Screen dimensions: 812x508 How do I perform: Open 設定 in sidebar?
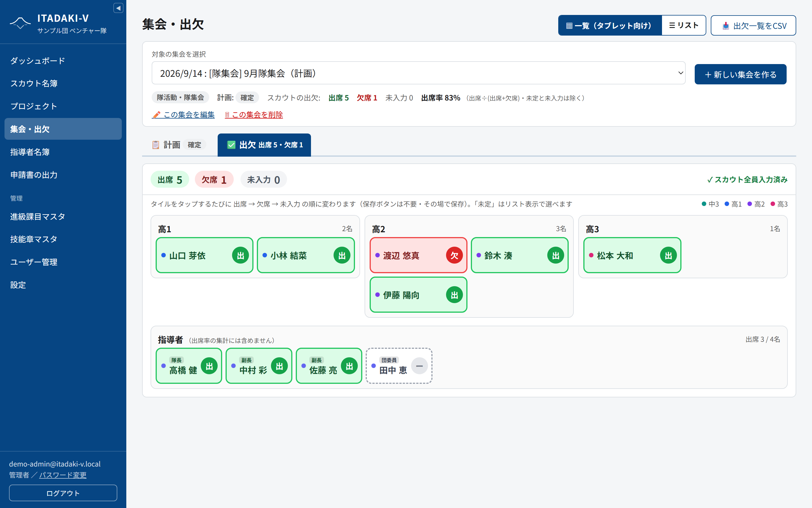[63, 285]
